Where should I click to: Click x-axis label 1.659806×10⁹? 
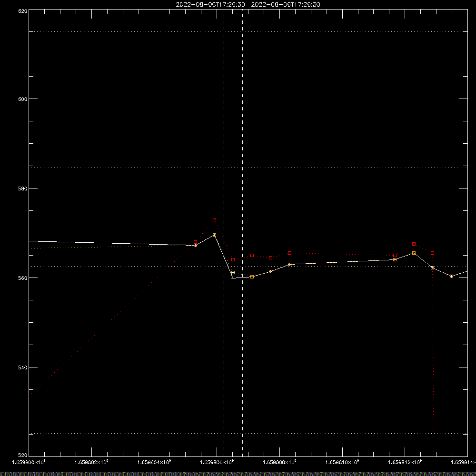[x=217, y=462]
